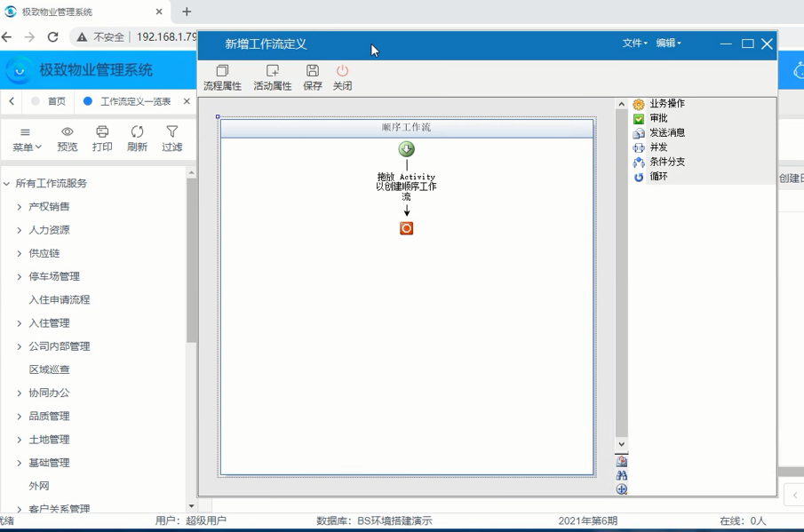The image size is (804, 532).
Task: Click the 顺序工作流 header bar
Action: coord(407,128)
